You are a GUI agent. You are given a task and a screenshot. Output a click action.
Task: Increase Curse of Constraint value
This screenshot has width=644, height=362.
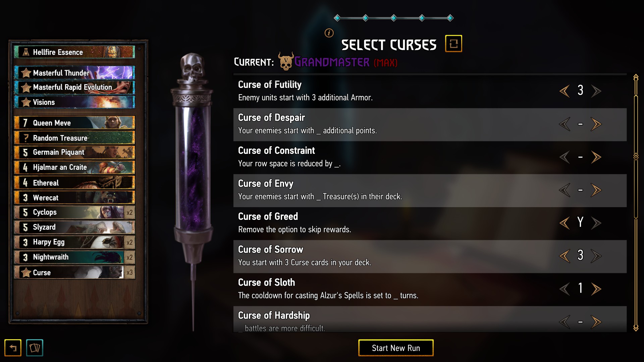click(596, 157)
